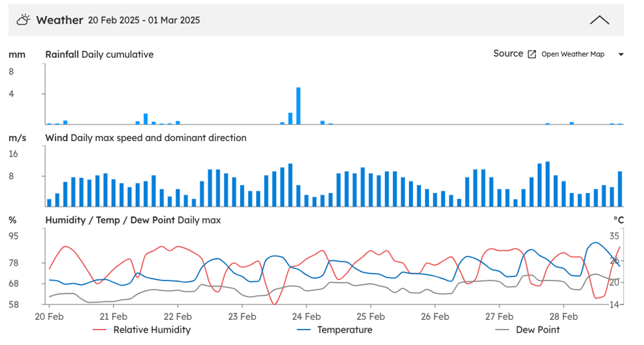Click the 24 Feb axis label
Image resolution: width=644 pixels, height=345 pixels.
tap(306, 317)
